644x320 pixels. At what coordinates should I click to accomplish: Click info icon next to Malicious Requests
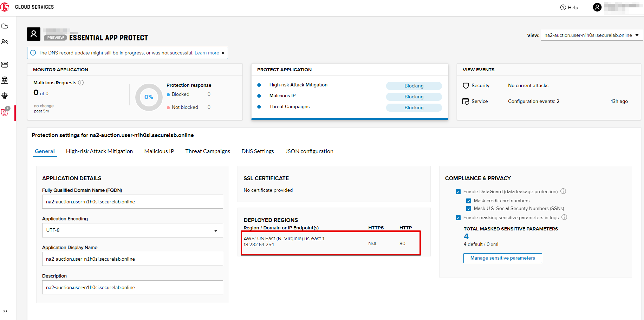click(81, 83)
